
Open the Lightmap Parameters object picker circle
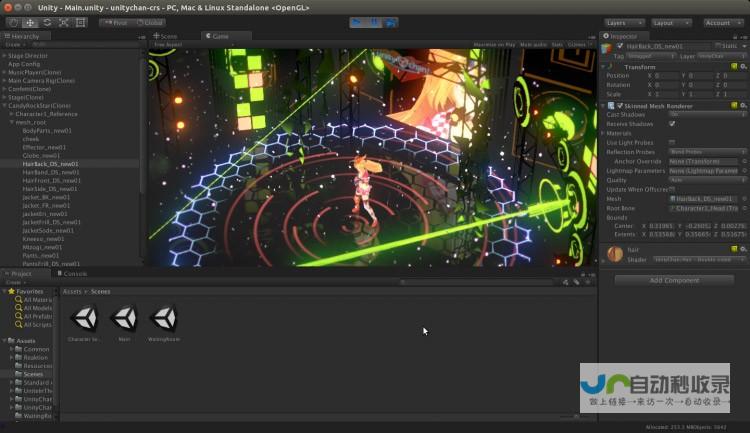tap(744, 171)
